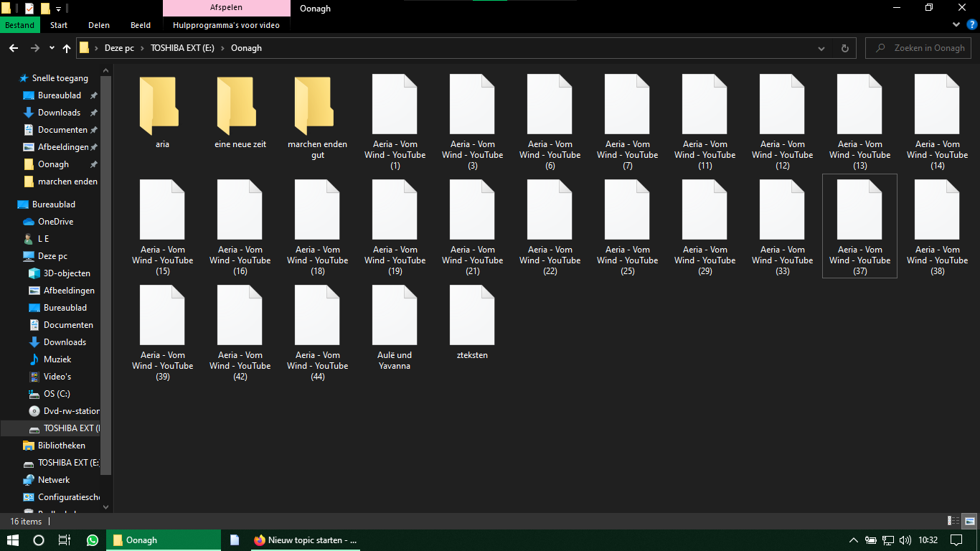Open WhatsApp from the taskbar
980x551 pixels.
[93, 540]
